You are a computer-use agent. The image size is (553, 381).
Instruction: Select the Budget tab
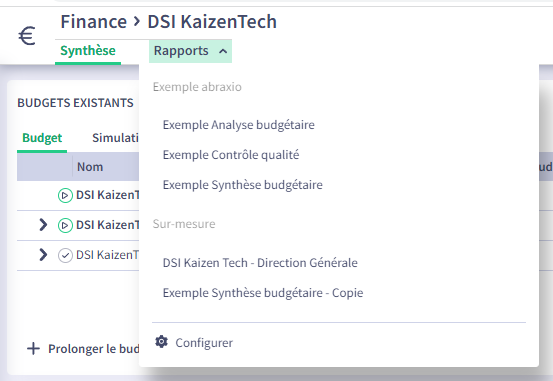click(42, 138)
